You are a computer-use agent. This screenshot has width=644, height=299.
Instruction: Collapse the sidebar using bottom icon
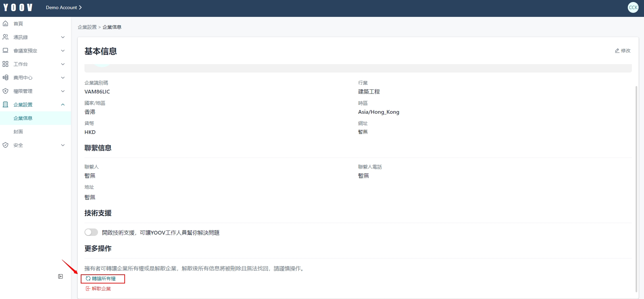[x=60, y=276]
